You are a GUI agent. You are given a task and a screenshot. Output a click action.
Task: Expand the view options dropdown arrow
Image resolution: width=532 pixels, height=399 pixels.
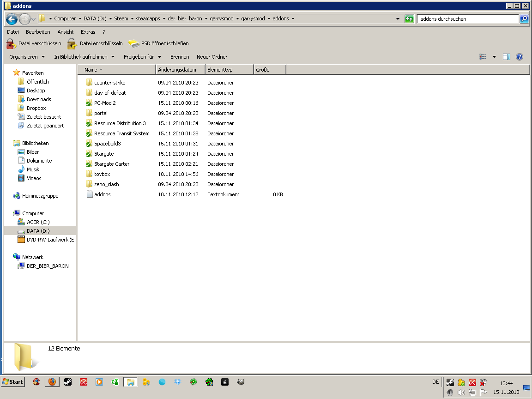(x=494, y=57)
